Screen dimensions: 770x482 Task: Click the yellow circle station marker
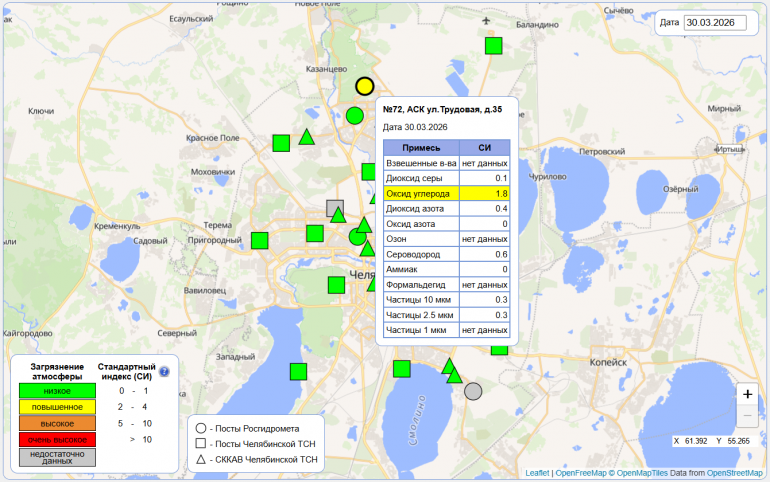click(365, 86)
